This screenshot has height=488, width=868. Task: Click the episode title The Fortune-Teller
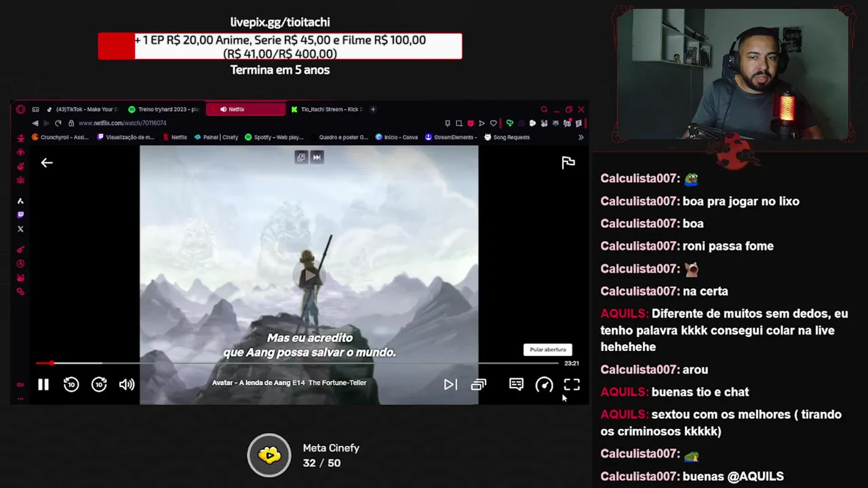click(x=337, y=383)
